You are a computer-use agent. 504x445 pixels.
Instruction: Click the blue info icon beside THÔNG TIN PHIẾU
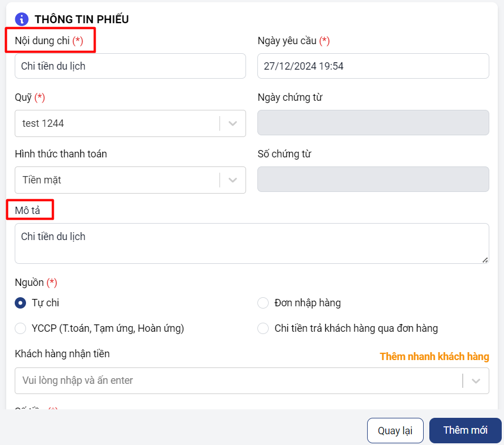tap(21, 19)
